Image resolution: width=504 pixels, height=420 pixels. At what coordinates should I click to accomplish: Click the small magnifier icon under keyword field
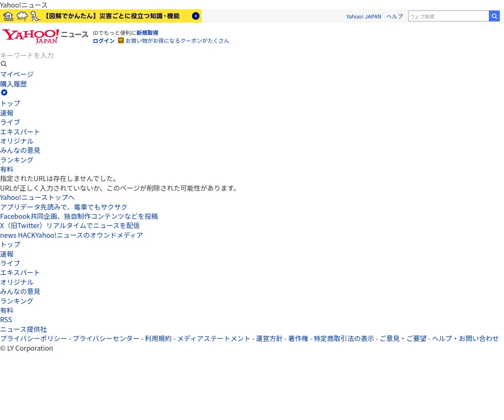[x=4, y=64]
